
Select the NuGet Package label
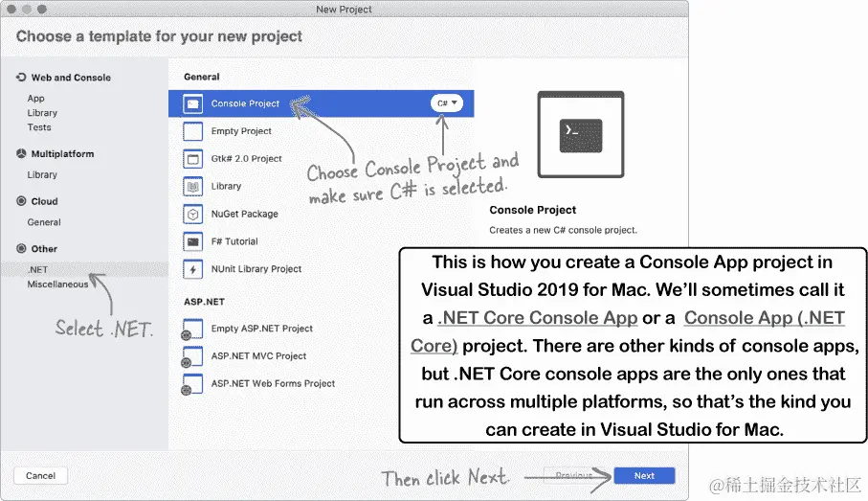tap(245, 214)
